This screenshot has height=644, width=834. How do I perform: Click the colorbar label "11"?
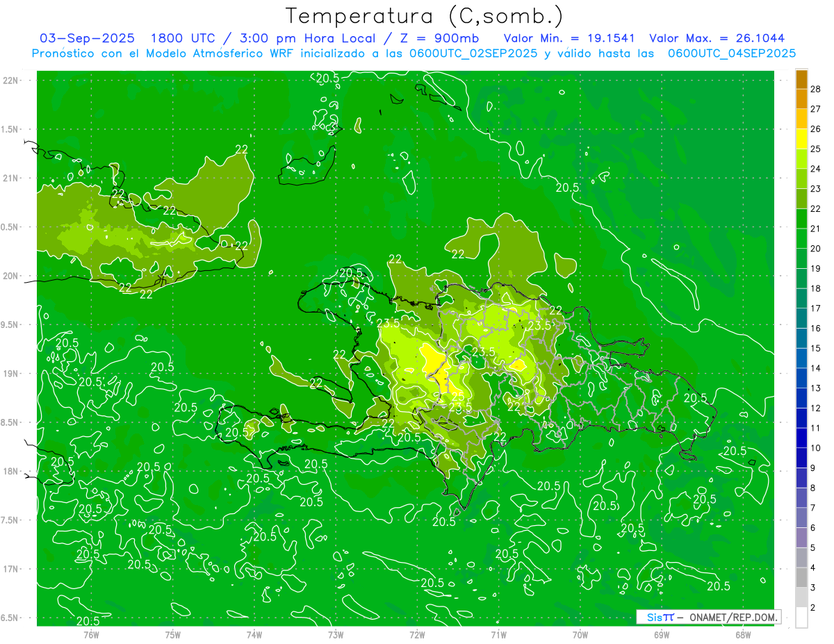pyautogui.click(x=816, y=429)
